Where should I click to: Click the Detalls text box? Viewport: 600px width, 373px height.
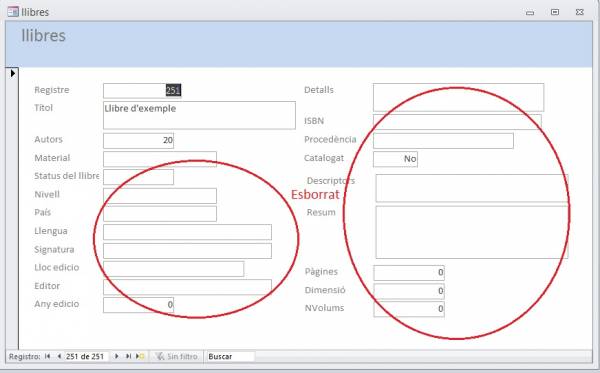click(458, 97)
